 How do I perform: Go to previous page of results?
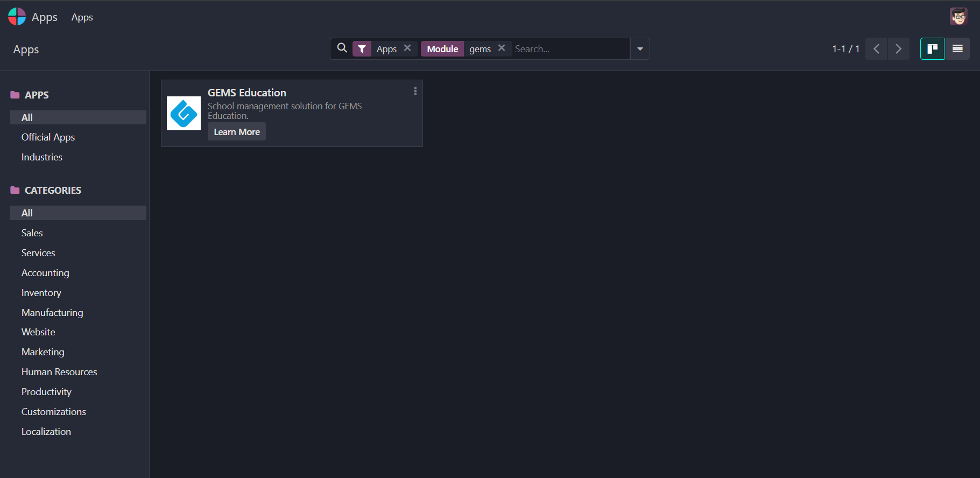(x=876, y=49)
